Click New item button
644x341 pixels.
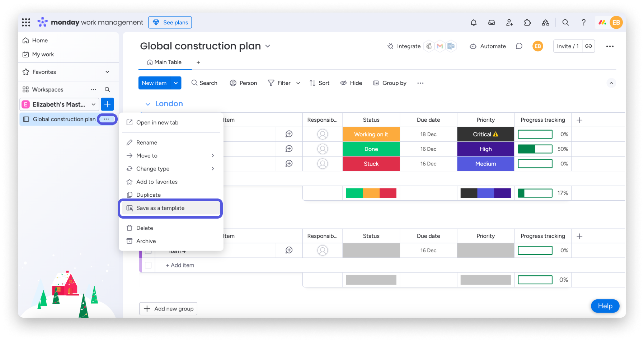154,83
